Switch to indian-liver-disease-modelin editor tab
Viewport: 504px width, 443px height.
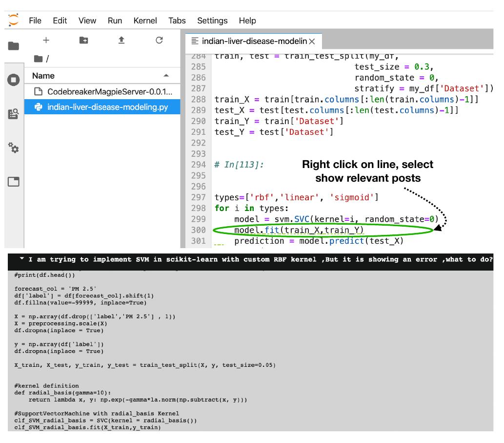pos(254,41)
